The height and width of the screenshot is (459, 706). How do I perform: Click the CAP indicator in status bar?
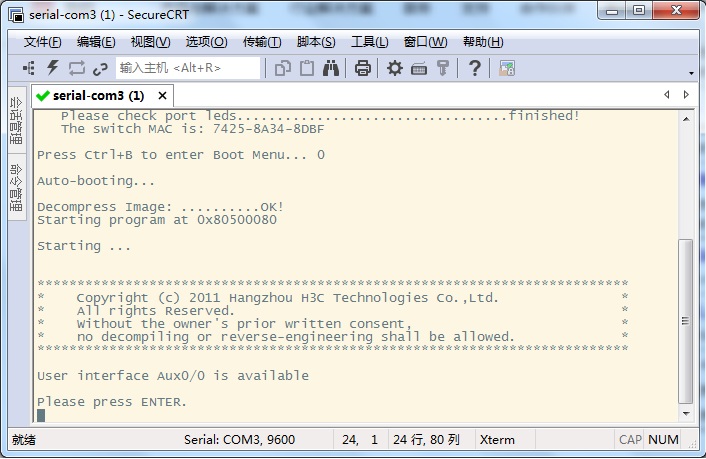(630, 440)
